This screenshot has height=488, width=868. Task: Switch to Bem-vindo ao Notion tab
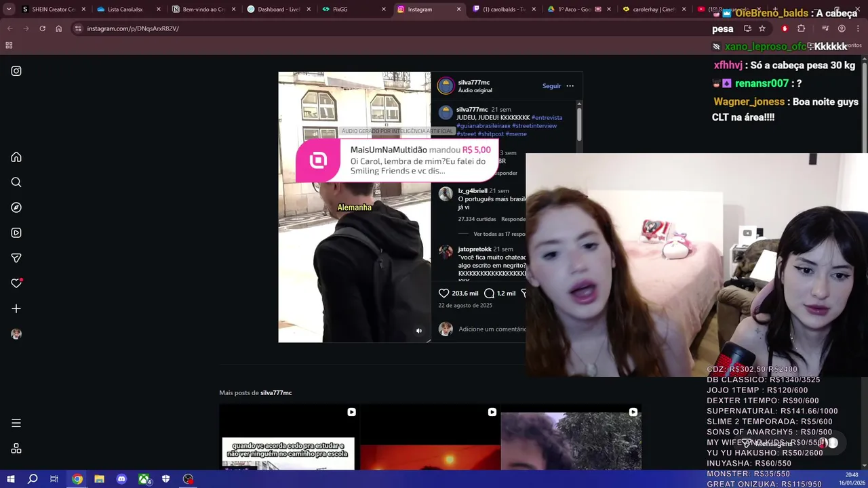[203, 9]
